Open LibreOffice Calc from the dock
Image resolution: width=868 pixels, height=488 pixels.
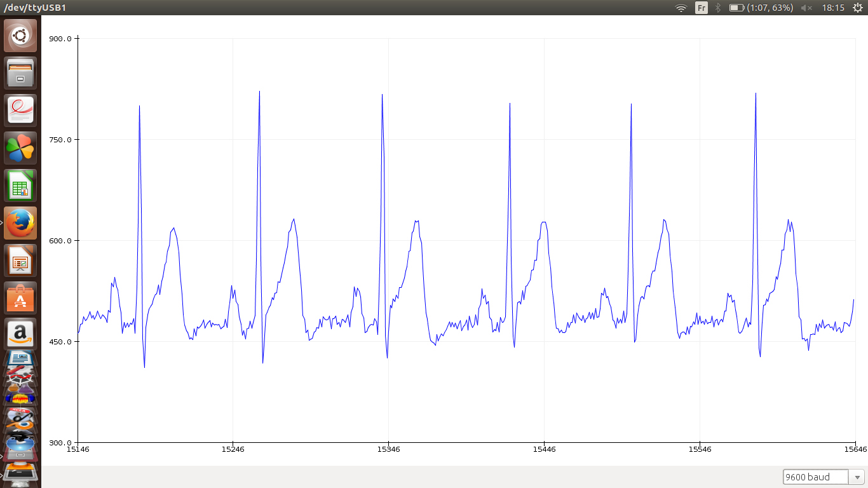pos(20,186)
